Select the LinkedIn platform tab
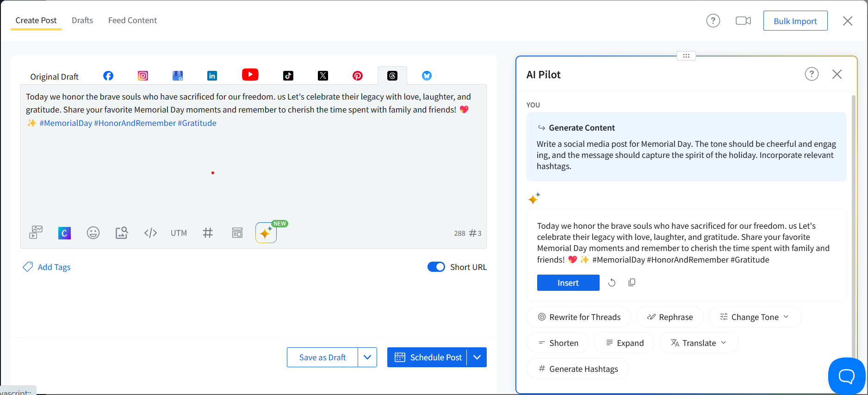Image resolution: width=868 pixels, height=395 pixels. [212, 75]
